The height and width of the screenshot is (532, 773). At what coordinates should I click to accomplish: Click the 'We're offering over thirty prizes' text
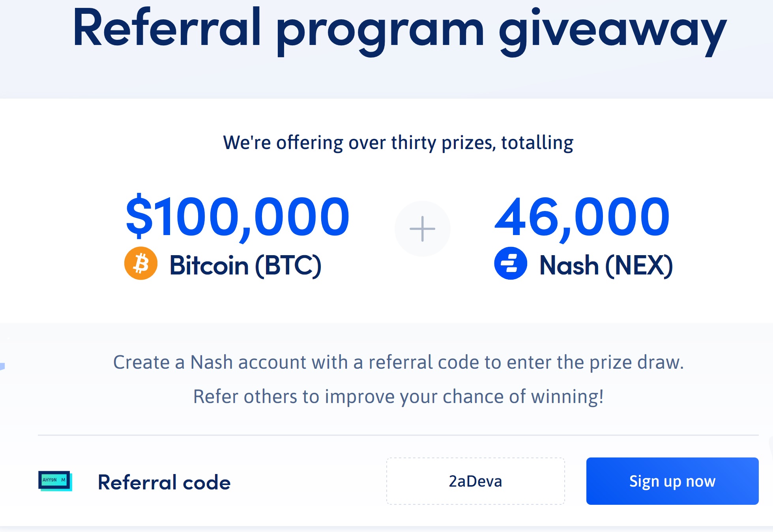click(398, 142)
